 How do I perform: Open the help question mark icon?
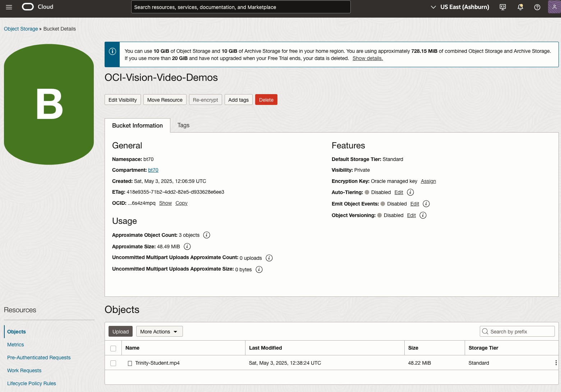537,7
